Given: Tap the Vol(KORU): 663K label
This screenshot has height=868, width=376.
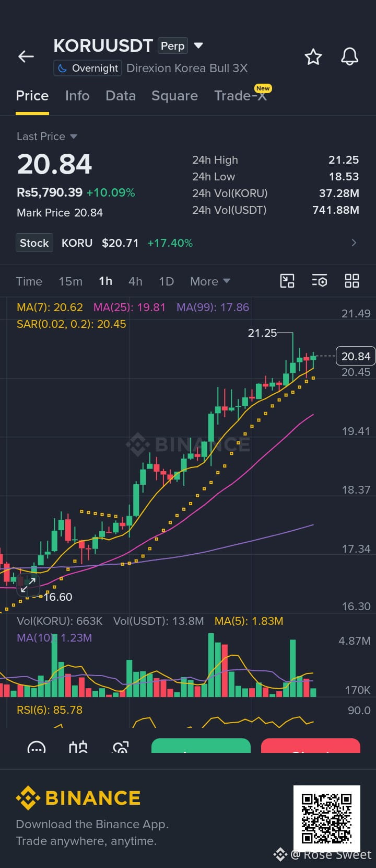Looking at the screenshot, I should pos(60,621).
